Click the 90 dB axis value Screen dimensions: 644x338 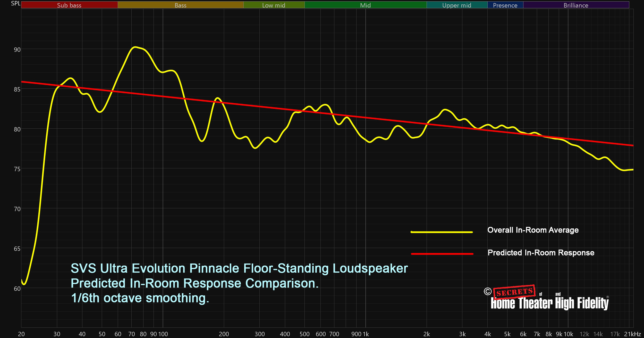(17, 50)
